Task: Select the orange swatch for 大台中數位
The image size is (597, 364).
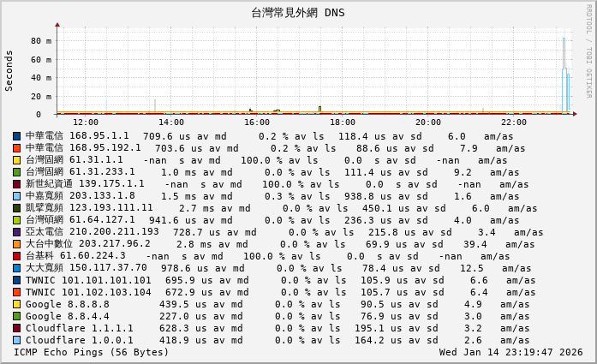Action: click(x=17, y=244)
